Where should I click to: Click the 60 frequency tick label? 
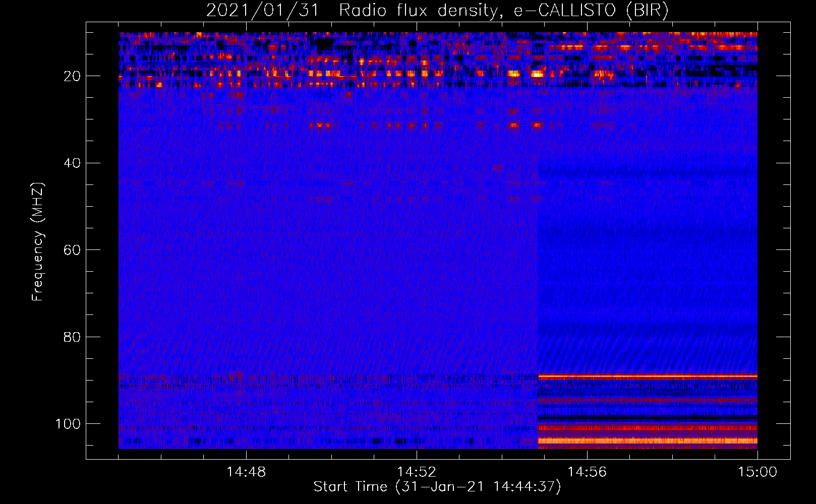[x=73, y=250]
